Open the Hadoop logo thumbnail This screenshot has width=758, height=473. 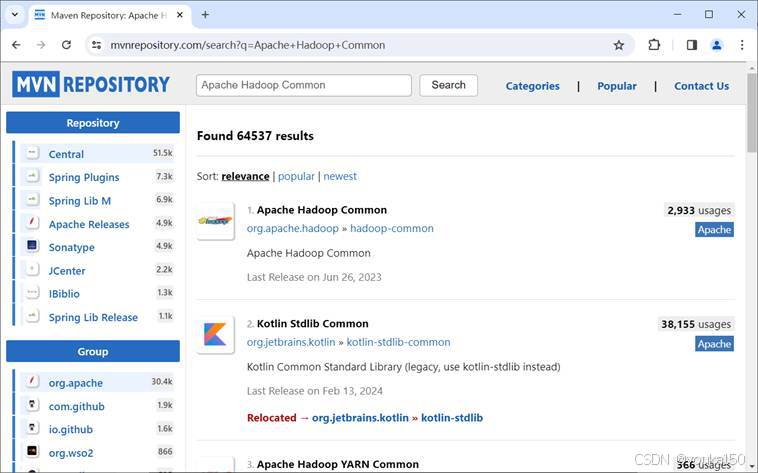216,221
